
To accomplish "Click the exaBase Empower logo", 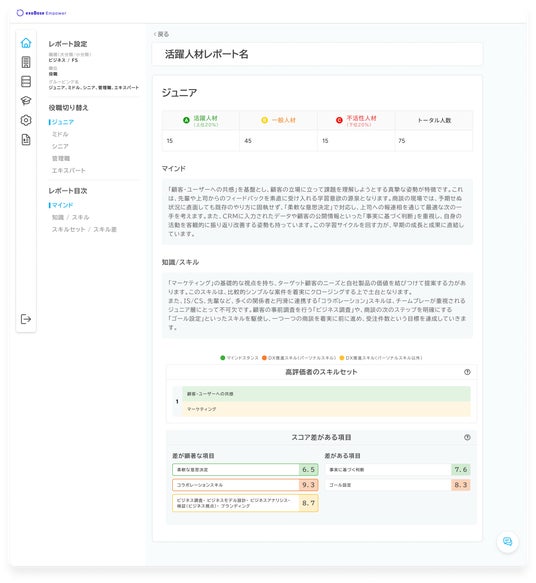I will (41, 13).
